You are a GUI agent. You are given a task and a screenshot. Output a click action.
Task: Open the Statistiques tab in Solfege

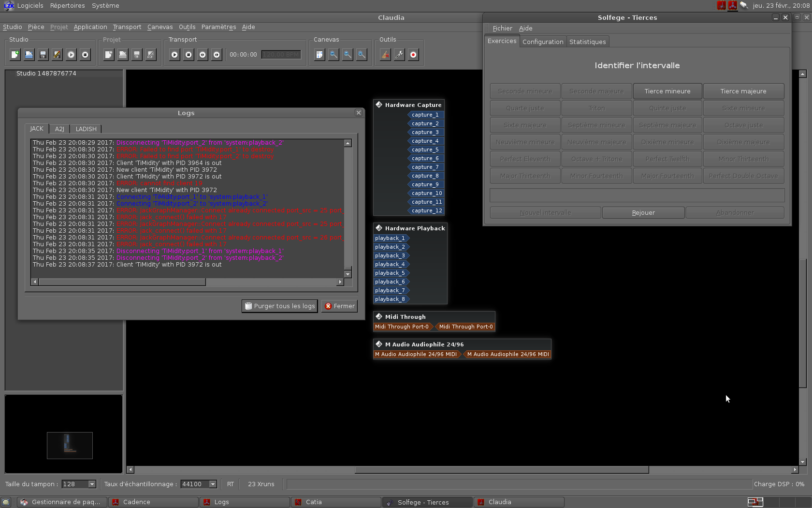tap(587, 42)
